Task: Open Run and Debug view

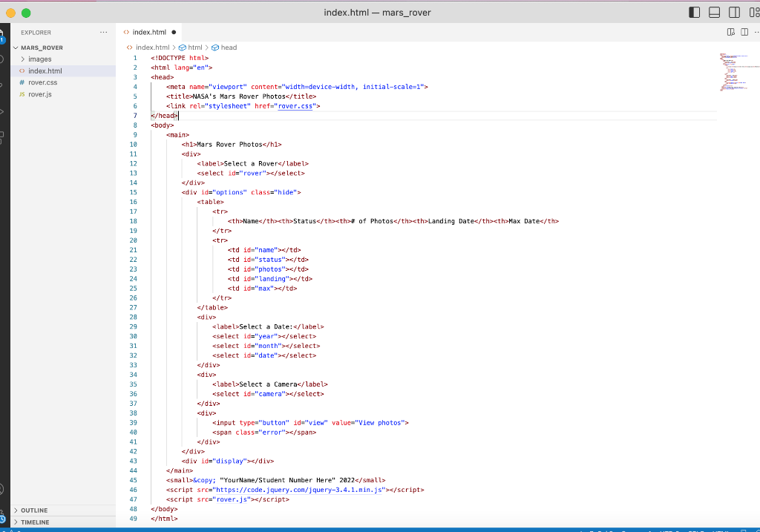Action: tap(2, 111)
